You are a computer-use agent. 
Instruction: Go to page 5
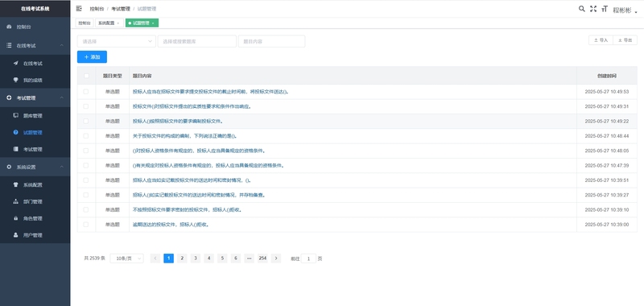(222, 258)
